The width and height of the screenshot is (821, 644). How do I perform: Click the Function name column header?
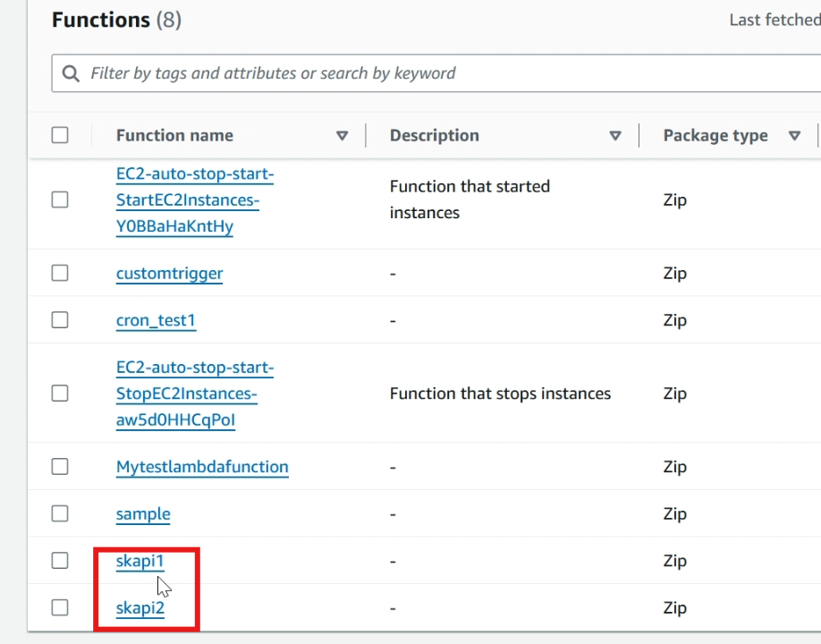(x=175, y=136)
